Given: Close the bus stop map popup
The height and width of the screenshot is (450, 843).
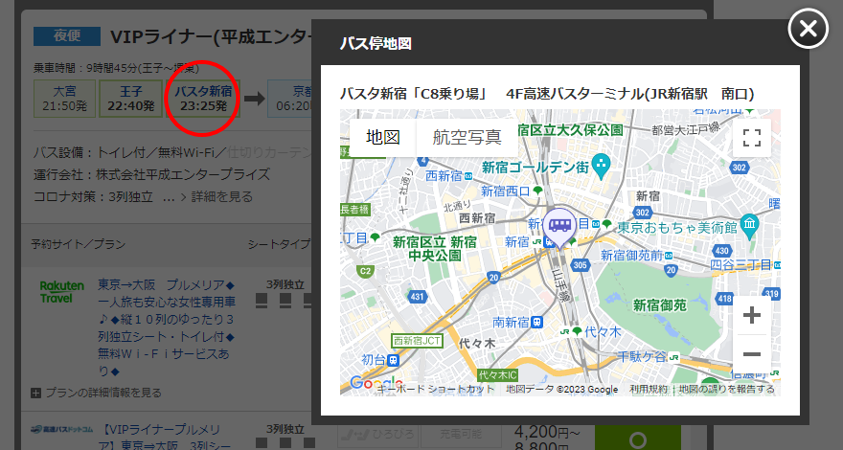Looking at the screenshot, I should [x=808, y=29].
